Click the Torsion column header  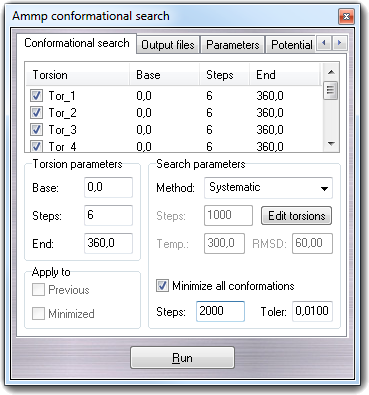78,75
